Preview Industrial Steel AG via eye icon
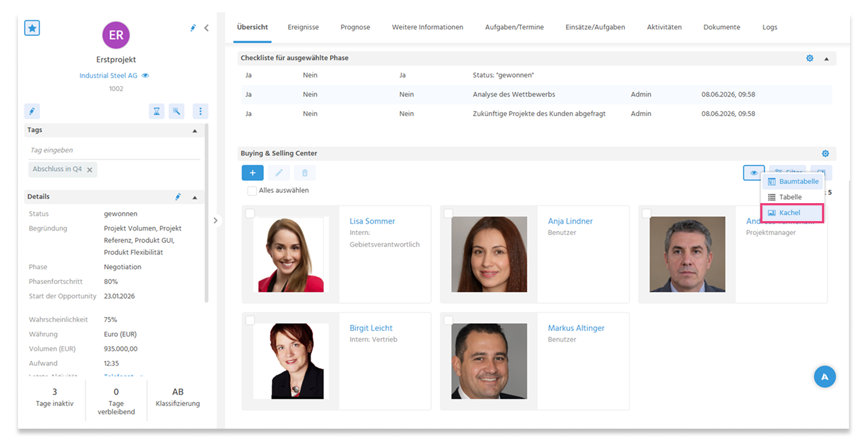Image resolution: width=868 pixels, height=441 pixels. (145, 76)
